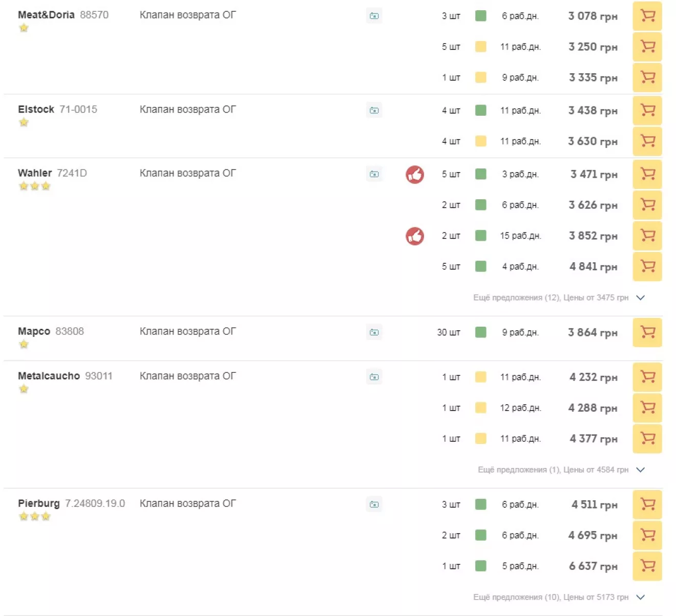676x616 pixels.
Task: Click Клапан возврата ОГ in Pierburg row
Action: pyautogui.click(x=188, y=503)
